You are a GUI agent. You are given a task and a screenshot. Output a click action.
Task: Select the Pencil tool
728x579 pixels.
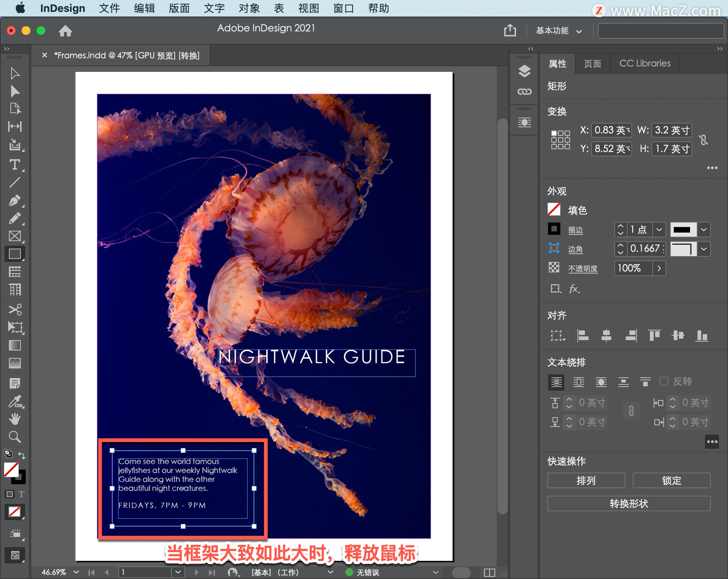(x=15, y=218)
